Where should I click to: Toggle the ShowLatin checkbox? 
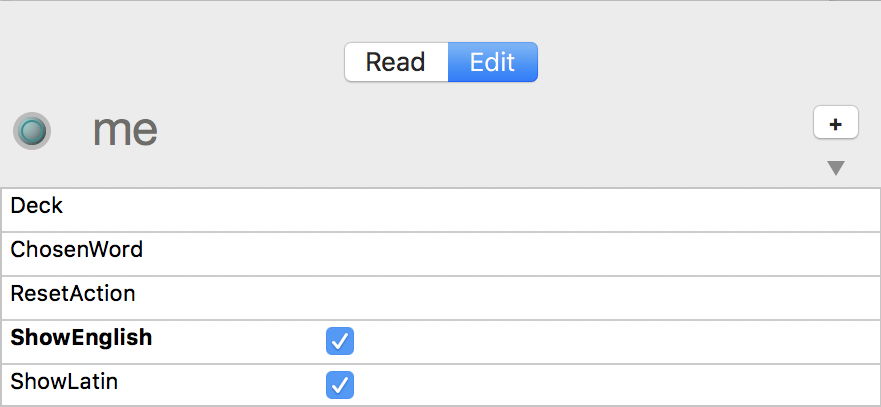pyautogui.click(x=340, y=384)
